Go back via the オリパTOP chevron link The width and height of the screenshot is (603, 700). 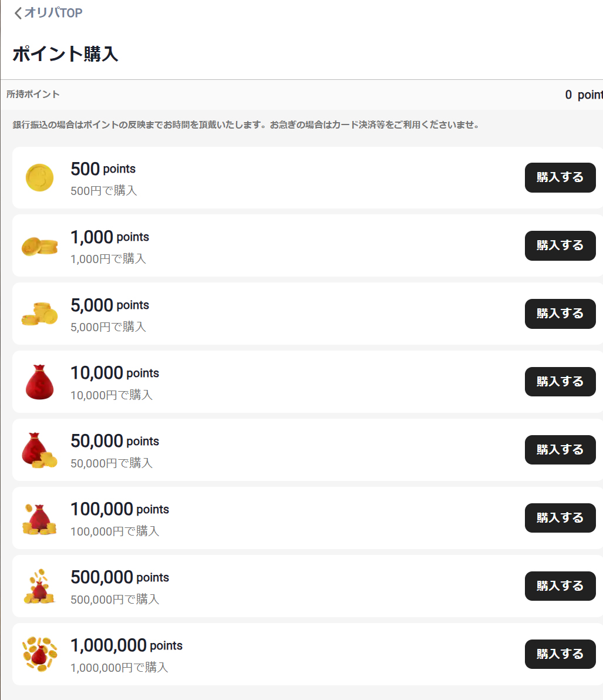[48, 12]
